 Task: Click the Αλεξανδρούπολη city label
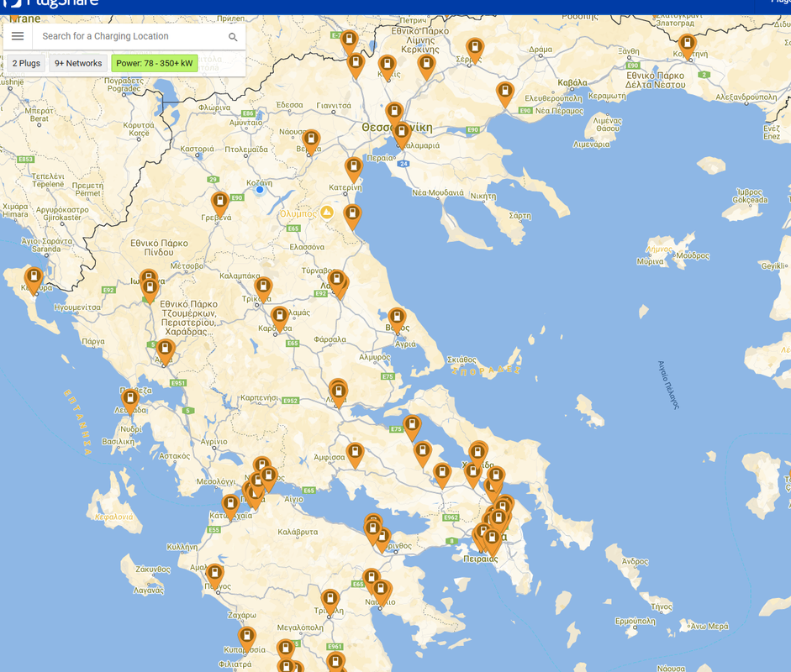(746, 97)
